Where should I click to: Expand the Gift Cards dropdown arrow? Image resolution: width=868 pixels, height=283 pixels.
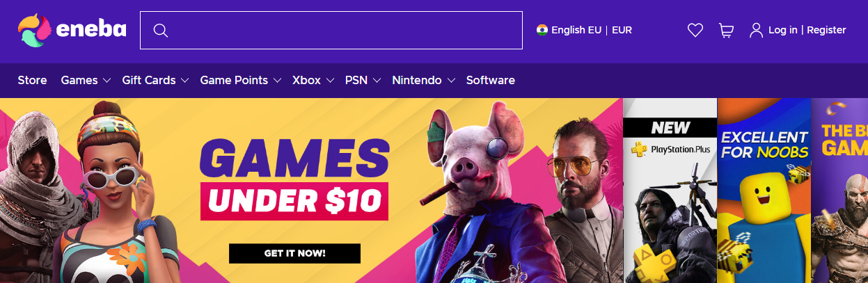pyautogui.click(x=184, y=81)
